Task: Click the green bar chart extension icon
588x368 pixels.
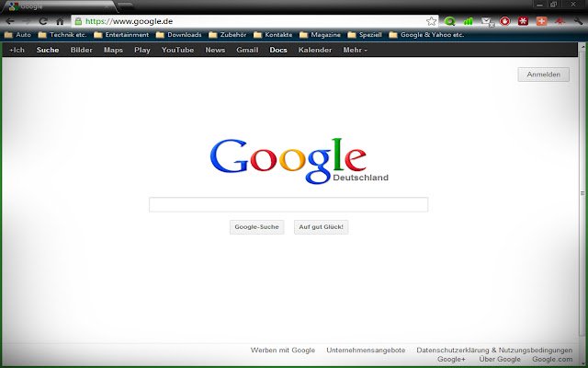Action: click(x=469, y=21)
